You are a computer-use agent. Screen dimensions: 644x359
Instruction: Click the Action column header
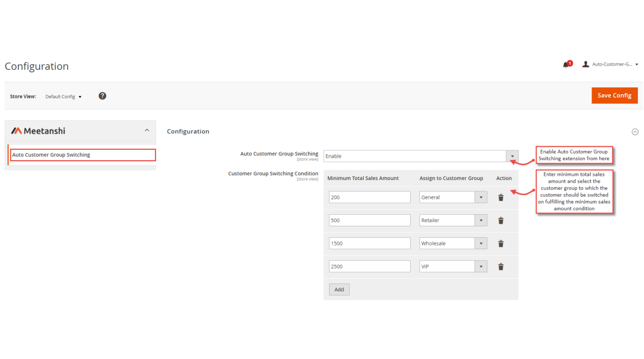click(504, 178)
